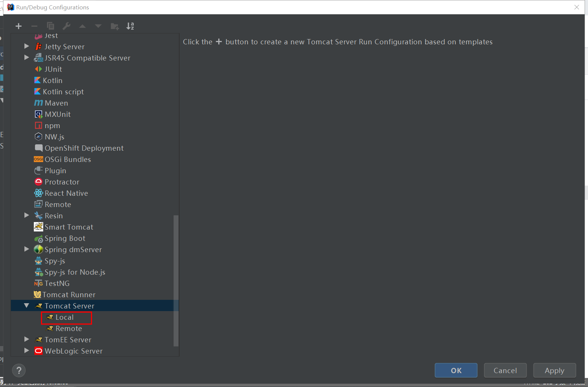Click the Kotlin script icon

(x=38, y=92)
